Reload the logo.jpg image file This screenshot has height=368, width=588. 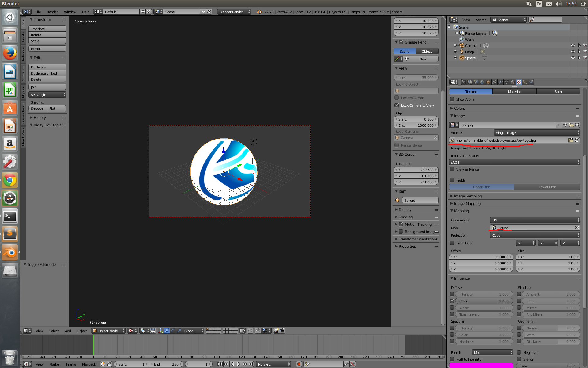[577, 140]
